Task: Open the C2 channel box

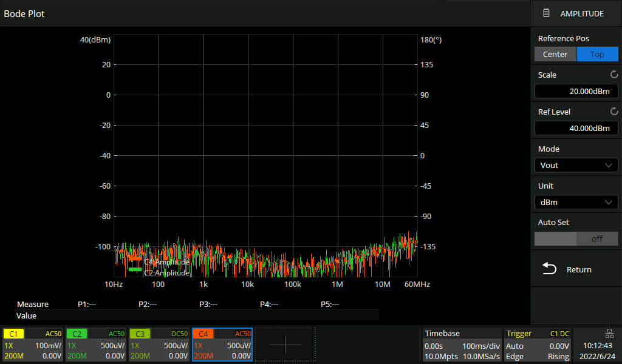Action: click(x=95, y=345)
